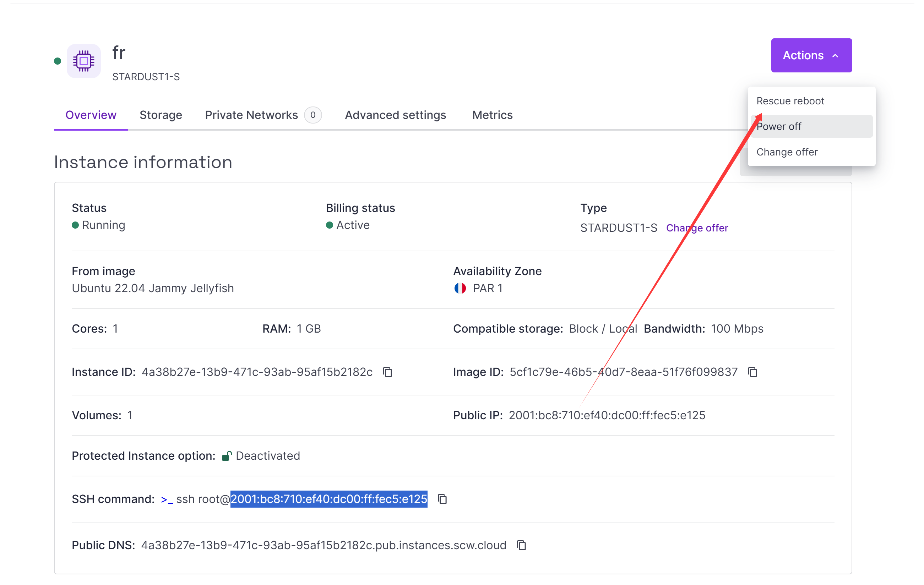Collapse the Actions dropdown button
Viewport: 924px width, 585px height.
pyautogui.click(x=811, y=55)
